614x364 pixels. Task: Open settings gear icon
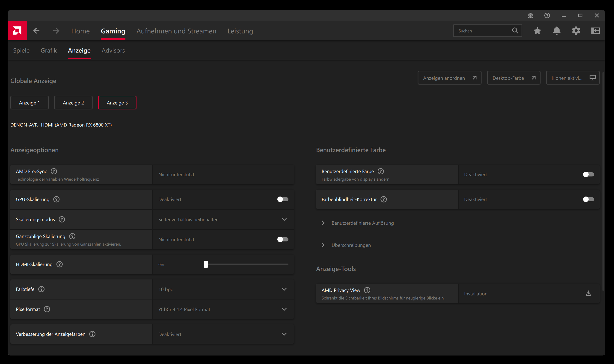(576, 31)
